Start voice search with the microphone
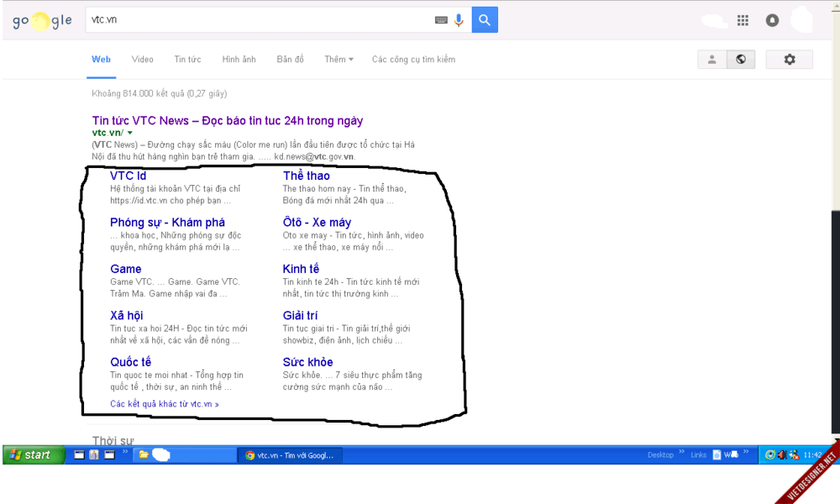Viewport: 840px width, 504px height. click(459, 20)
